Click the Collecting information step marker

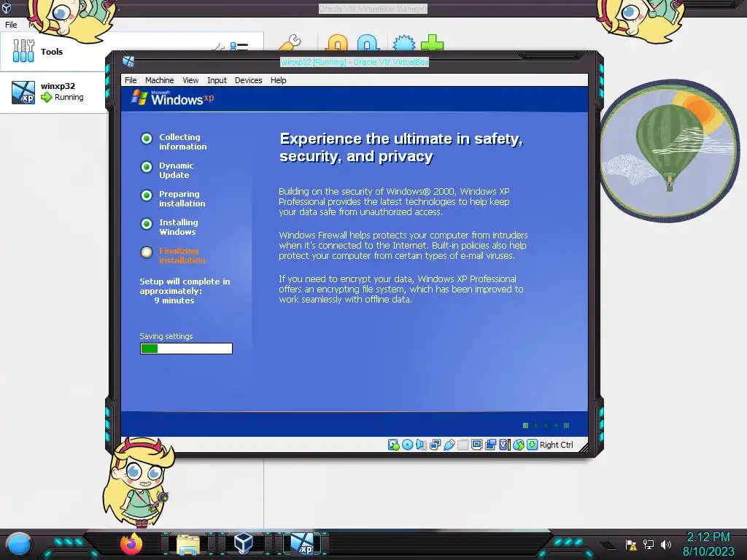tap(146, 139)
